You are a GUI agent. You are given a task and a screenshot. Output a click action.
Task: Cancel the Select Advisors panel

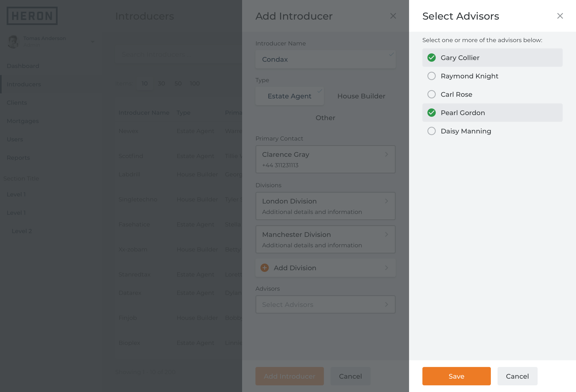(517, 376)
